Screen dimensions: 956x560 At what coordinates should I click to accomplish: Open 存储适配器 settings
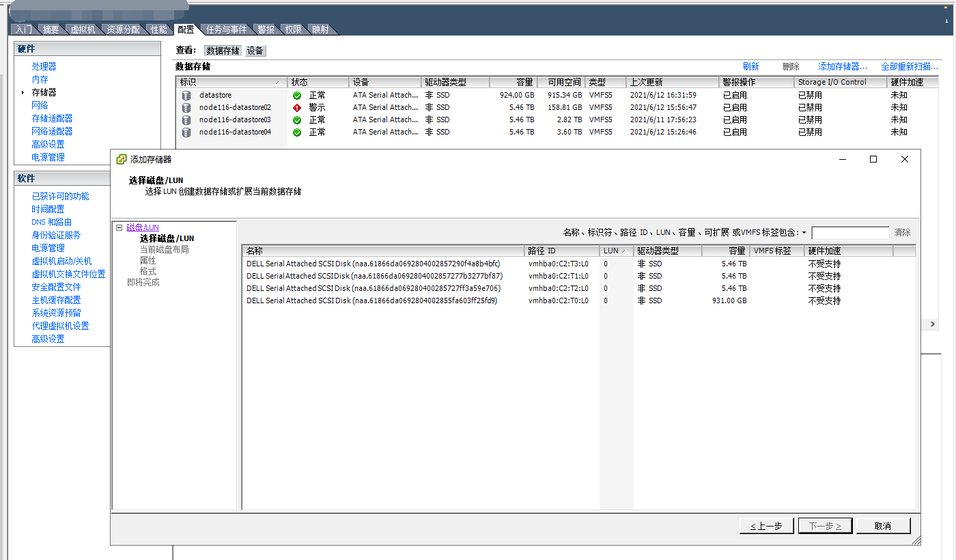click(52, 118)
